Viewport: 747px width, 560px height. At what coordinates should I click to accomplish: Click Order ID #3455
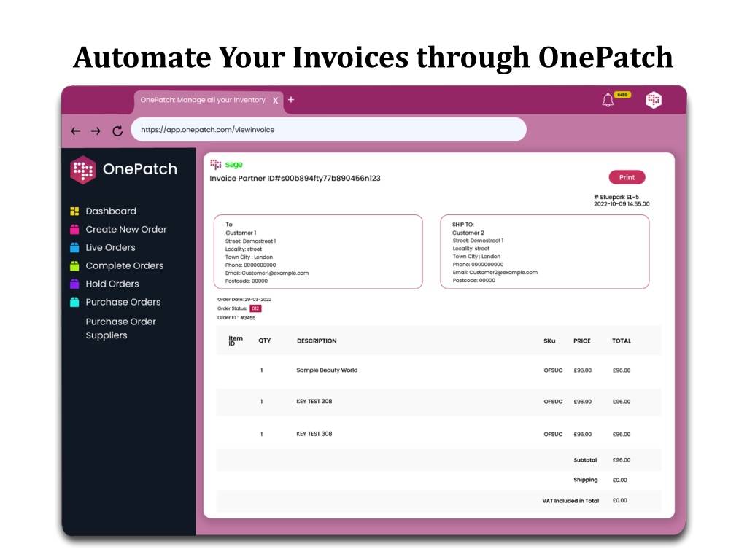click(x=236, y=318)
